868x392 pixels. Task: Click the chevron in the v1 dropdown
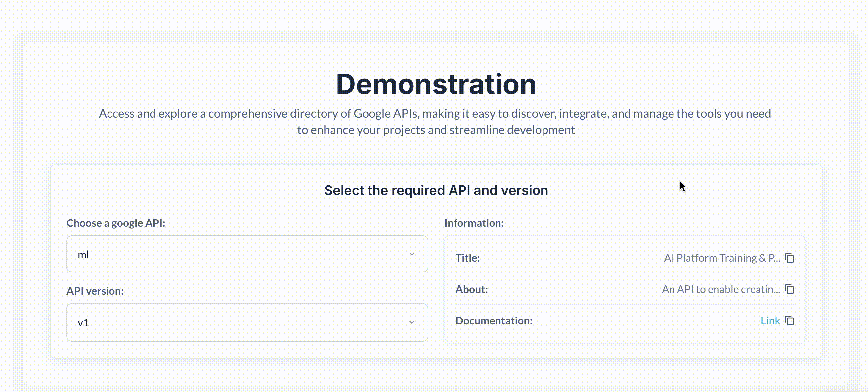point(412,322)
